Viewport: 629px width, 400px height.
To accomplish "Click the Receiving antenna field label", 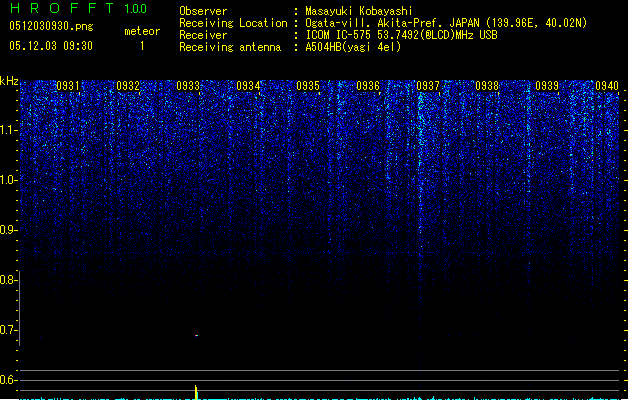I will pyautogui.click(x=230, y=47).
